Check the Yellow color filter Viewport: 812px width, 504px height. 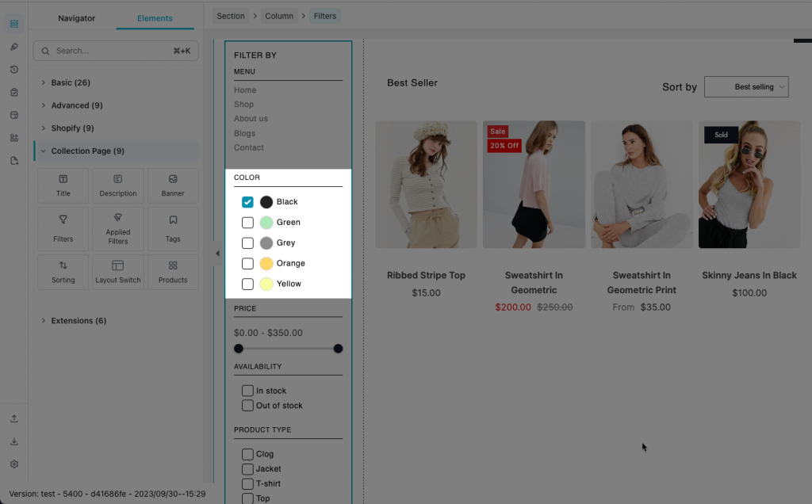(247, 284)
